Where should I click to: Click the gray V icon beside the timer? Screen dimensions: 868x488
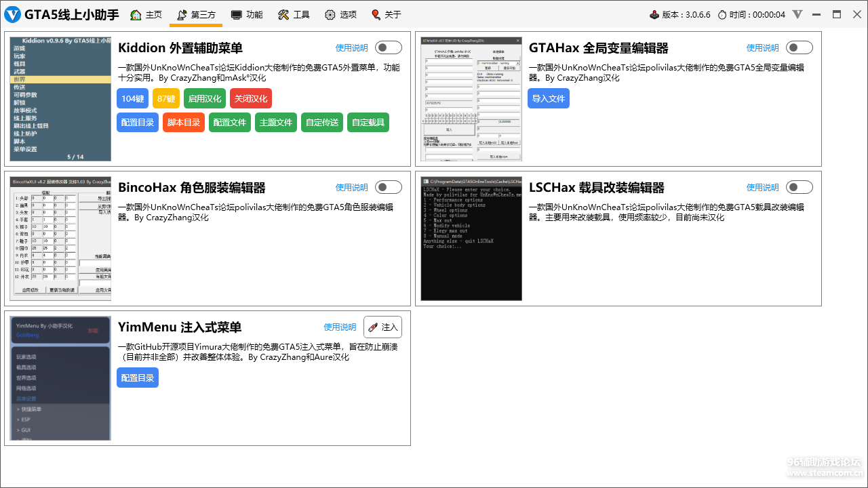click(x=797, y=14)
